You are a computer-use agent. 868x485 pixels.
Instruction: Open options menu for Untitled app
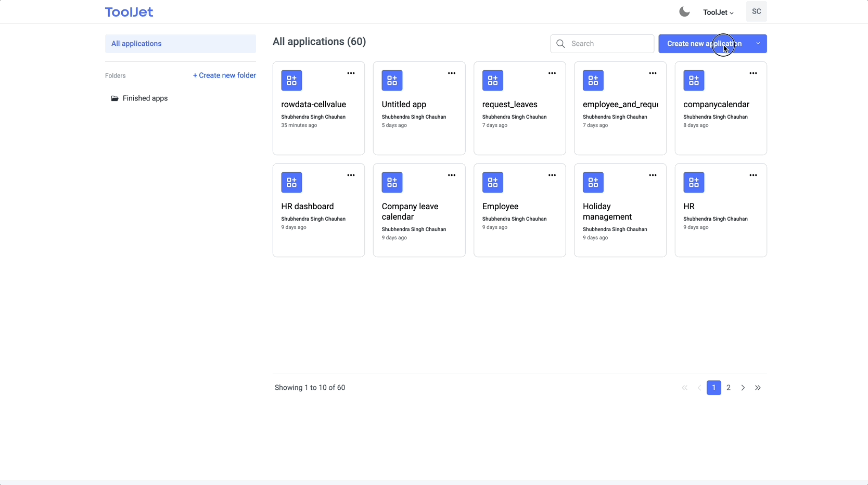coord(452,73)
